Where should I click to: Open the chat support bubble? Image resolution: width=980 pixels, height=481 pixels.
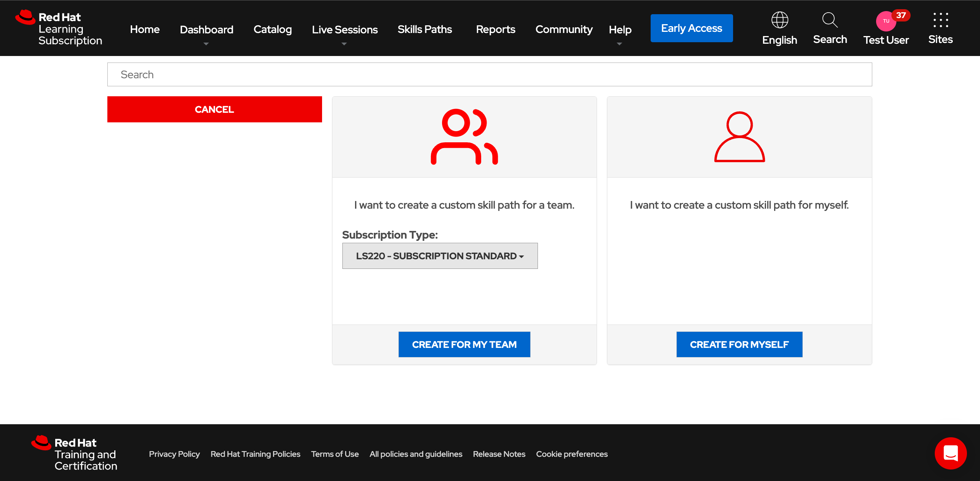[950, 453]
